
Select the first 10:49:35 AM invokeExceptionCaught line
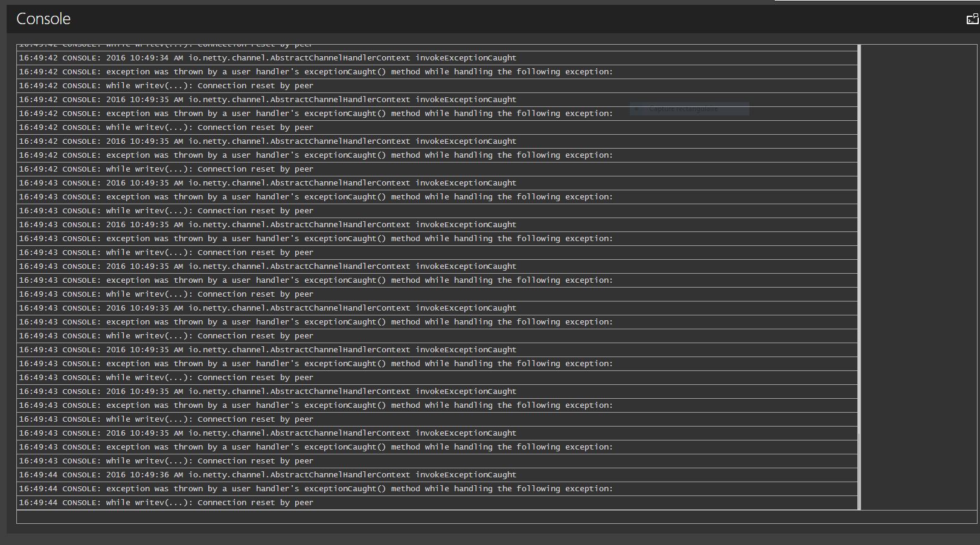[437, 100]
